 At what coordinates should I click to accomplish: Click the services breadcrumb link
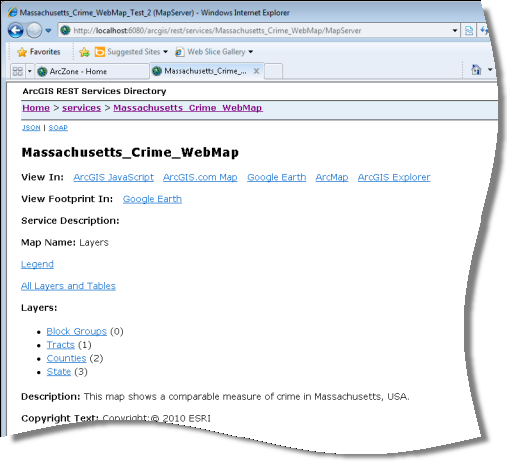click(x=81, y=108)
